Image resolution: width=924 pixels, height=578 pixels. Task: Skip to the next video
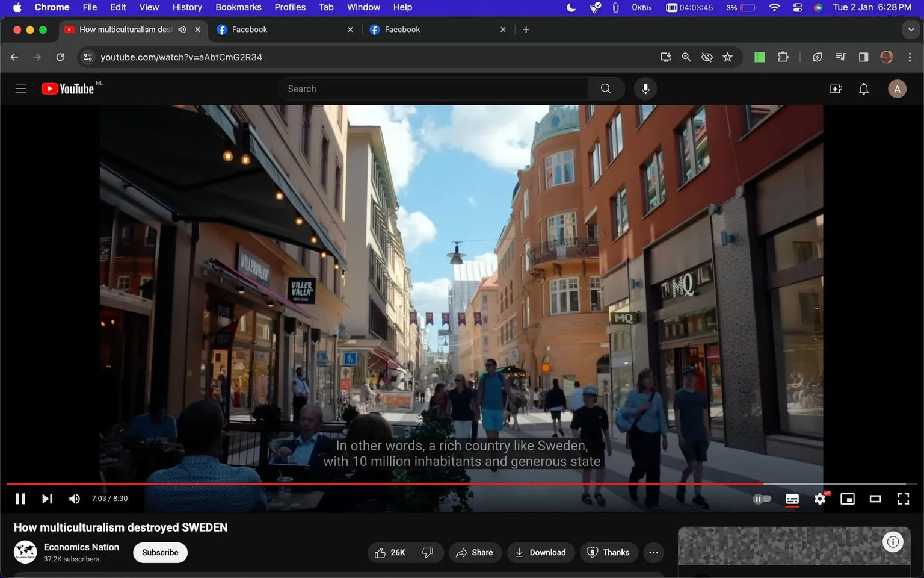click(47, 499)
